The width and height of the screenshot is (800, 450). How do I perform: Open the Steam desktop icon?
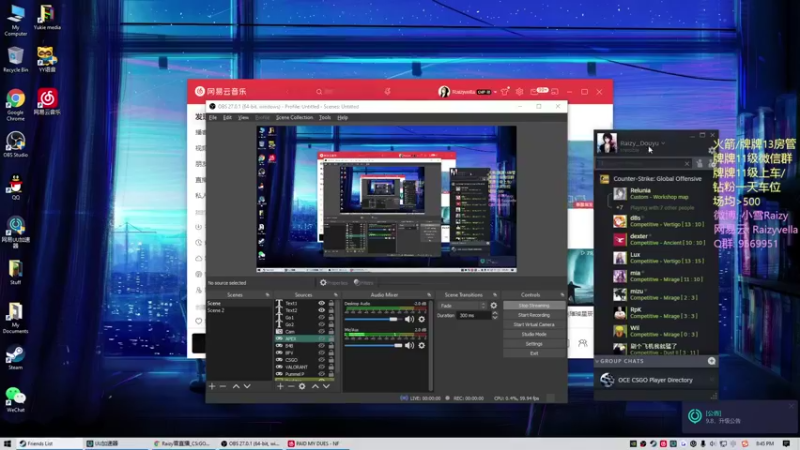15,357
